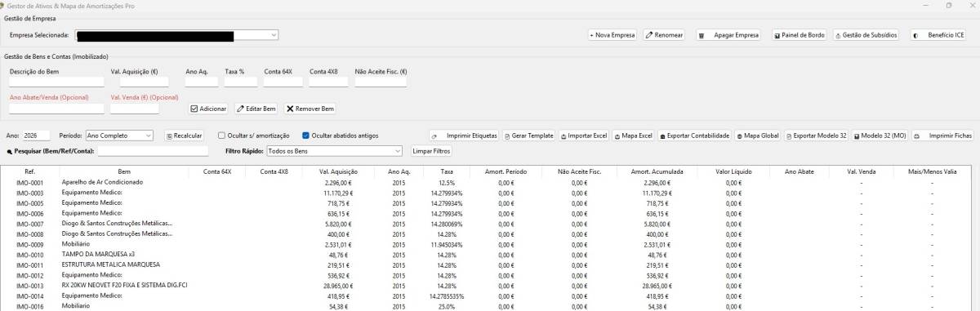Click the Ano field showing 2026

pos(36,136)
